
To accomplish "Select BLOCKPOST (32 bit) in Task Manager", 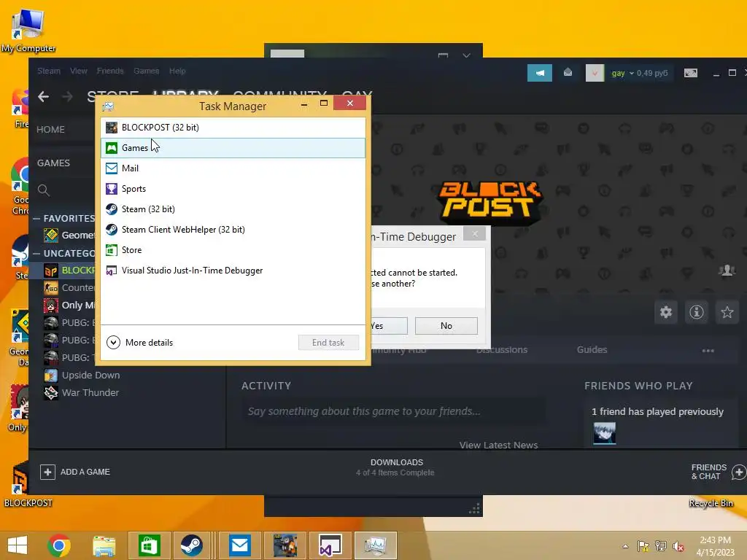I will tap(233, 127).
